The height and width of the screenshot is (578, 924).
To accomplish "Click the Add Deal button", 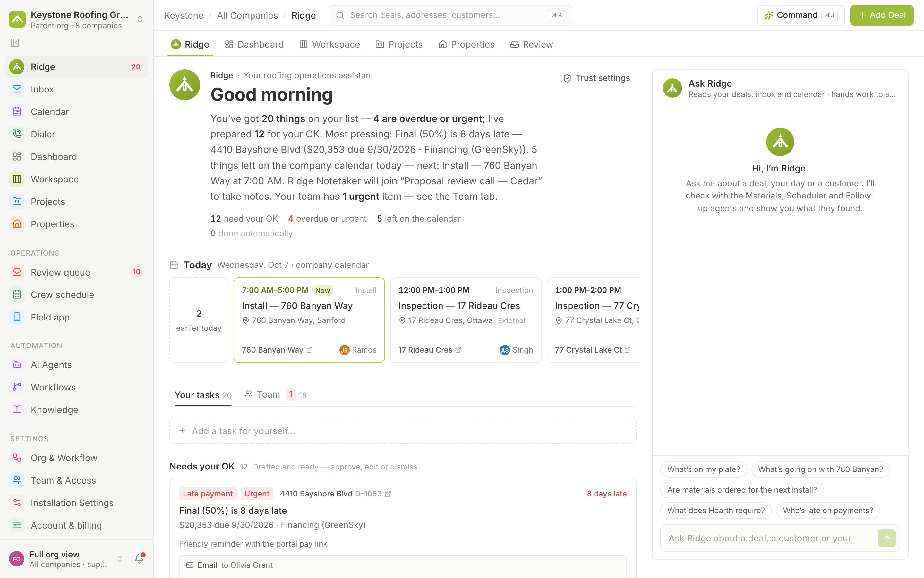I will point(882,15).
